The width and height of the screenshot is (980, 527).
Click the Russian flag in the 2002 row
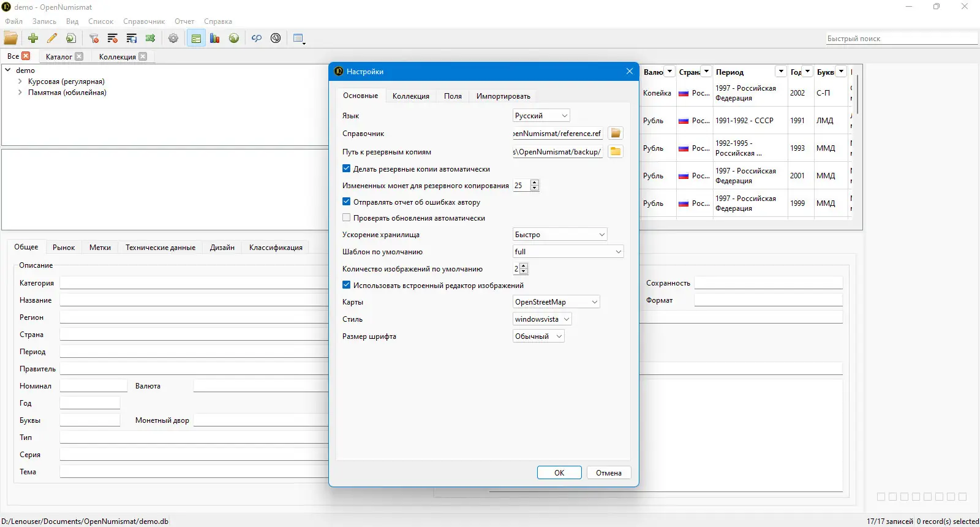(x=684, y=93)
